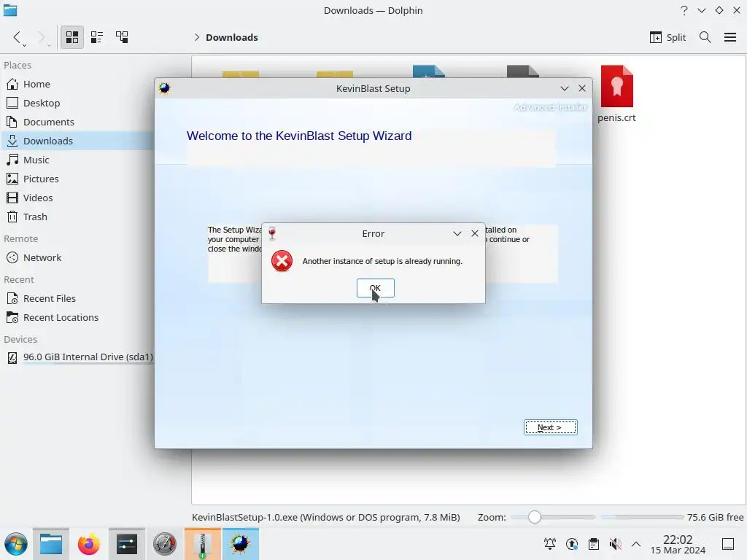
Task: Click the KevinBlastSetup-1.0.exe status bar text
Action: pos(326,517)
